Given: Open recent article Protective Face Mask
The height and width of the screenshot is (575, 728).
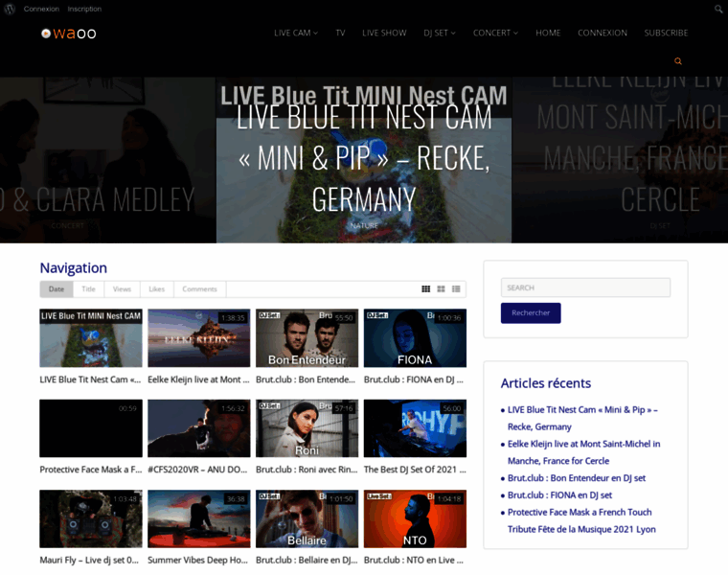Looking at the screenshot, I should point(581,520).
